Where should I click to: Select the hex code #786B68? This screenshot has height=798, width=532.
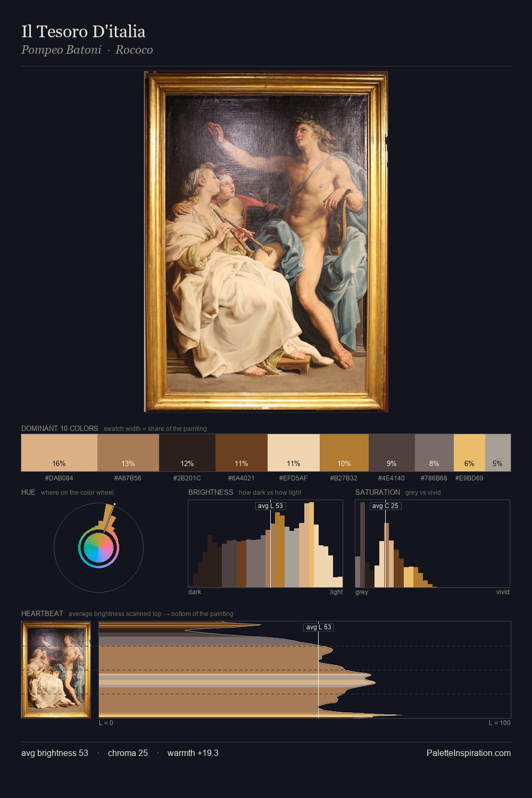(x=434, y=478)
